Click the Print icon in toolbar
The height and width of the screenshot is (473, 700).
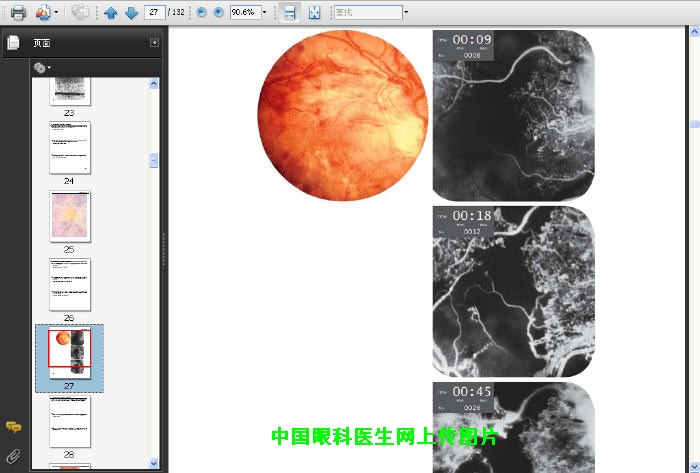coord(17,13)
